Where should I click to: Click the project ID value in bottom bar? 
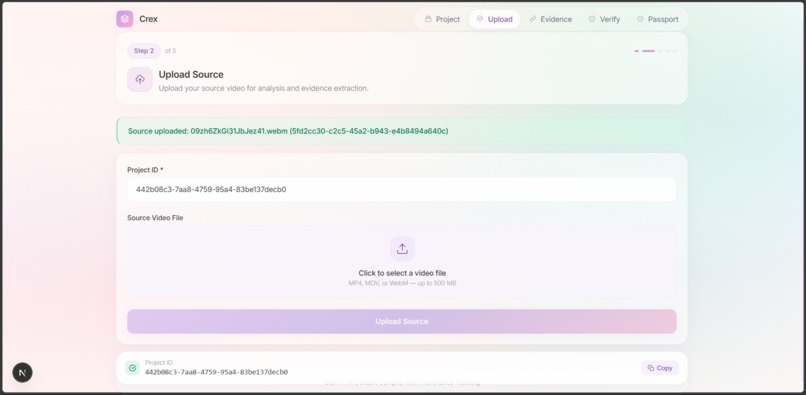[216, 372]
